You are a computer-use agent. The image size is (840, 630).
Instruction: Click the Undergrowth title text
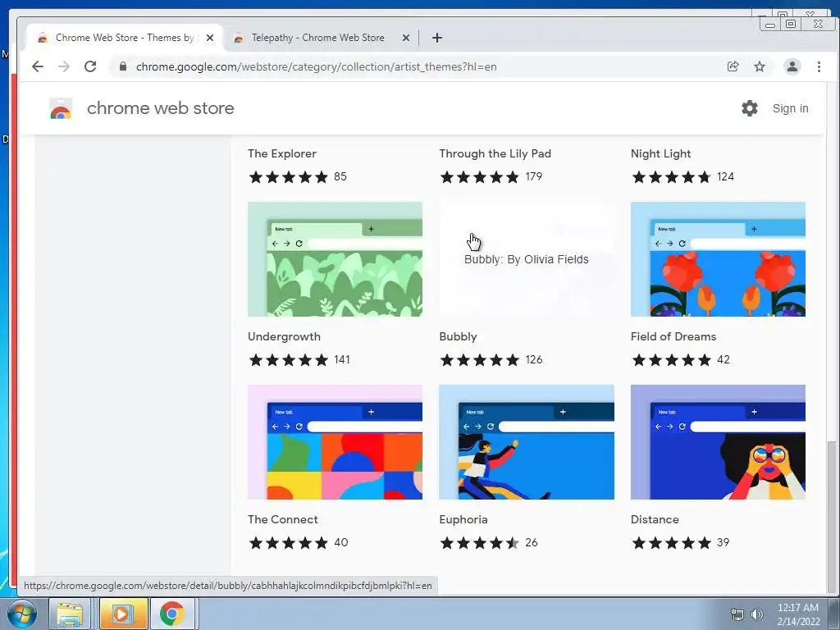click(284, 336)
